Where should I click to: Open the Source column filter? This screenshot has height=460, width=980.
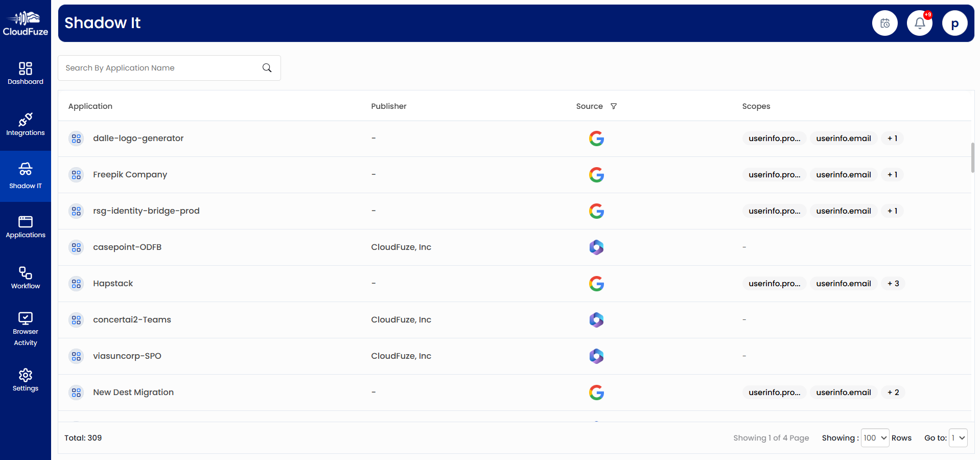(614, 106)
